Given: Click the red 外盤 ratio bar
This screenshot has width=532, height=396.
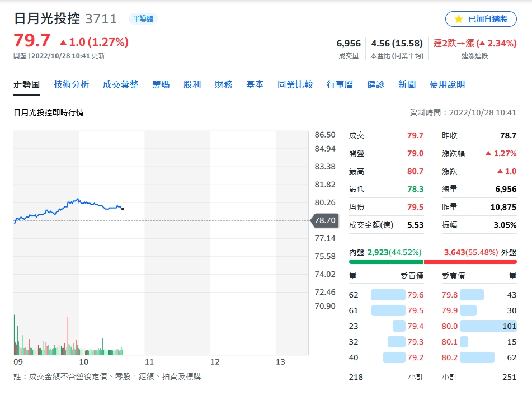Looking at the screenshot, I should tap(470, 262).
